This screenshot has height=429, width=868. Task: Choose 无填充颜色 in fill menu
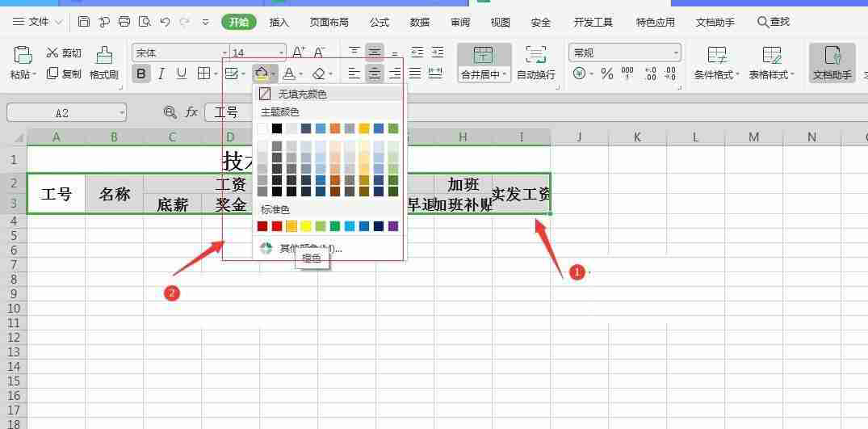pyautogui.click(x=329, y=94)
